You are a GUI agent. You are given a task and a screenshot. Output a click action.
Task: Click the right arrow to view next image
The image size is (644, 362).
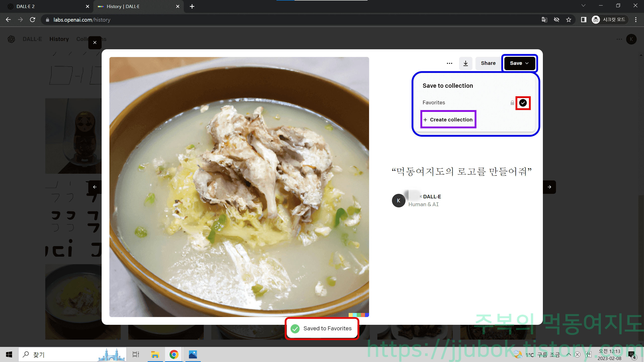tap(550, 187)
